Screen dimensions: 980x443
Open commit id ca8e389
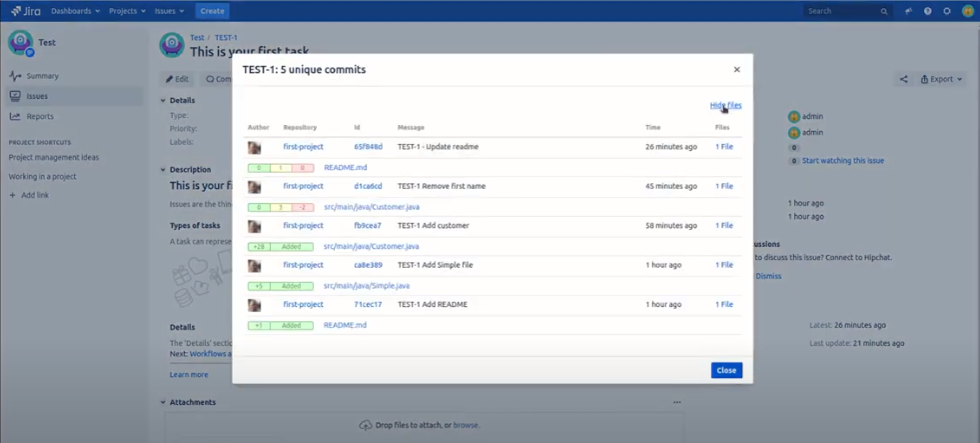[369, 265]
